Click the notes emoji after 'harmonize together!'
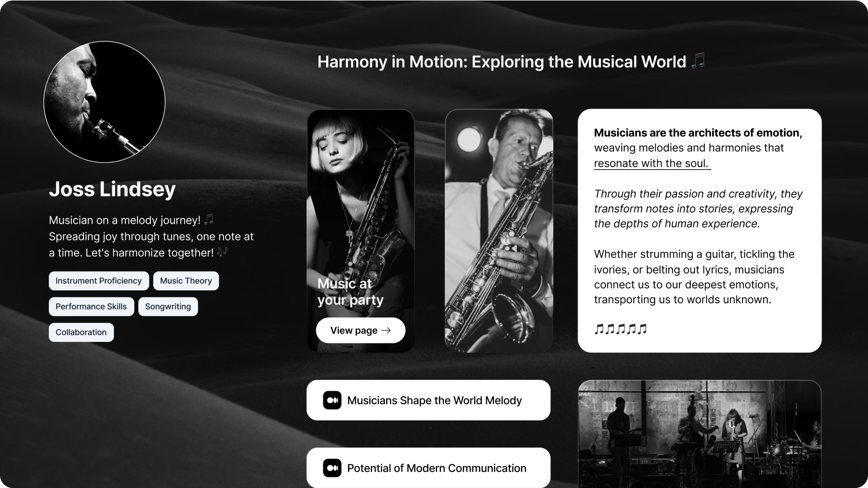This screenshot has height=488, width=868. click(222, 252)
